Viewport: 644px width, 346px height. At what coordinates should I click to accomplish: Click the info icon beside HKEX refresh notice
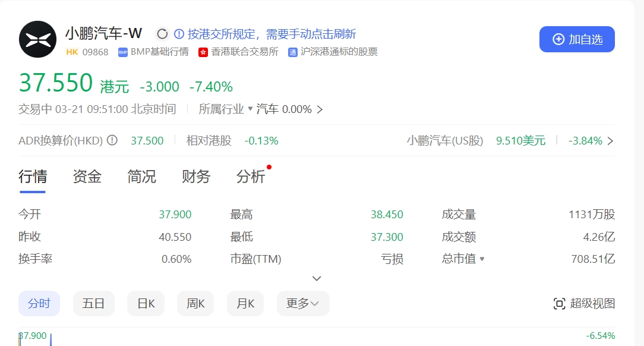(x=179, y=34)
